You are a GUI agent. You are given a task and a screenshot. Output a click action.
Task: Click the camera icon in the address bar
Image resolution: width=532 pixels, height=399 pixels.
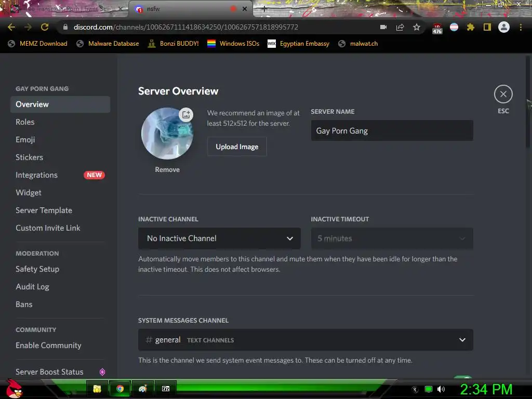[383, 27]
